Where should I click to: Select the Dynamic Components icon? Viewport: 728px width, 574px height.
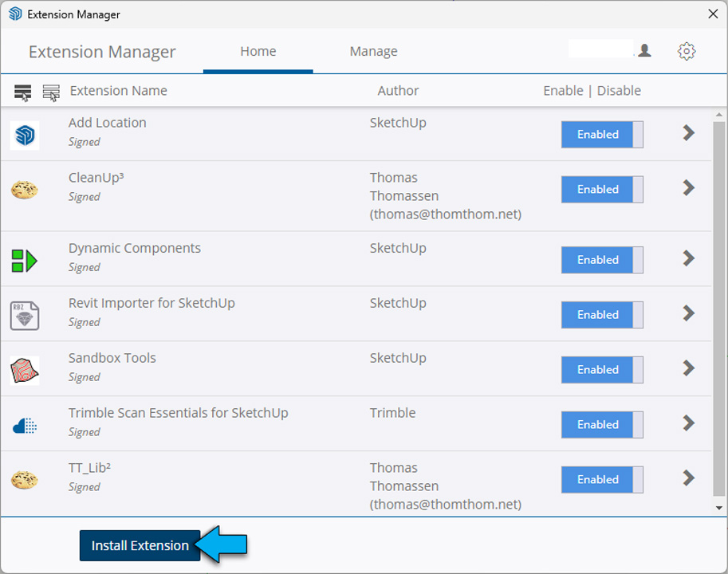coord(25,260)
